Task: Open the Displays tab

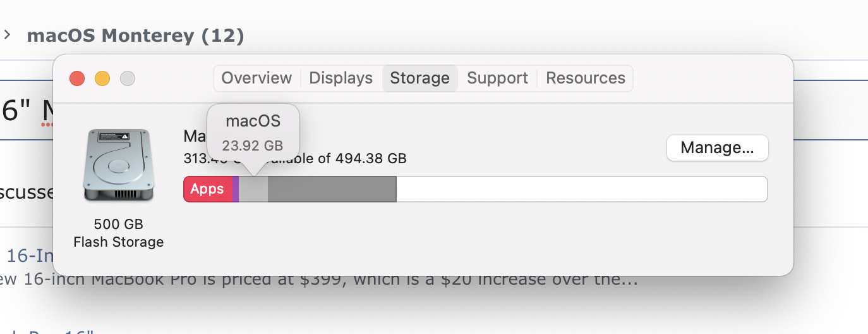Action: [x=341, y=78]
